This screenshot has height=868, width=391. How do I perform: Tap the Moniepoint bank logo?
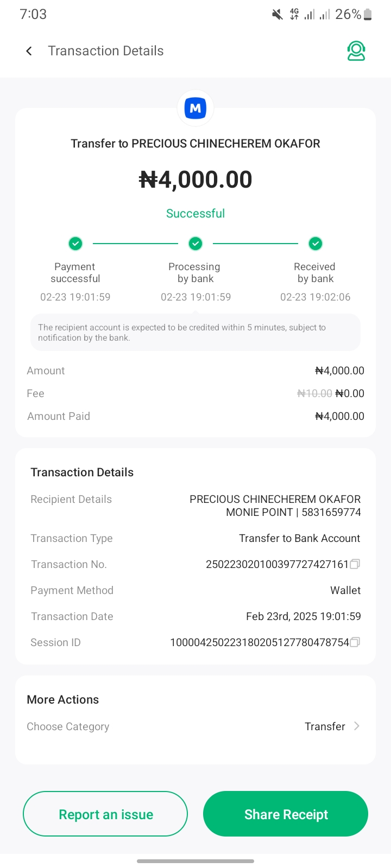(195, 108)
